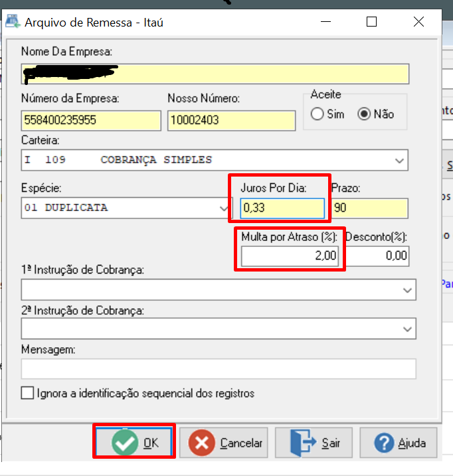This screenshot has height=476, width=453.
Task: Minimize the Arquivo de Remessa window
Action: (x=325, y=22)
